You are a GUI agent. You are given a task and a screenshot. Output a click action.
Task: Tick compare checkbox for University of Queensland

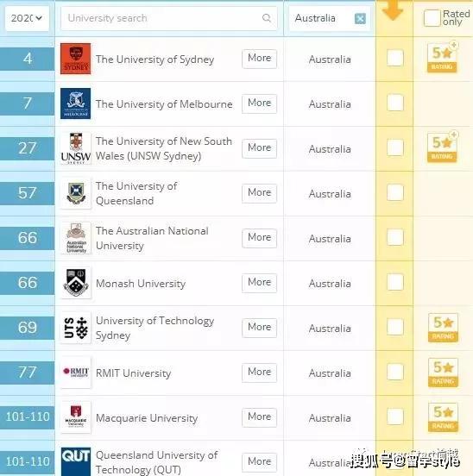pyautogui.click(x=395, y=192)
